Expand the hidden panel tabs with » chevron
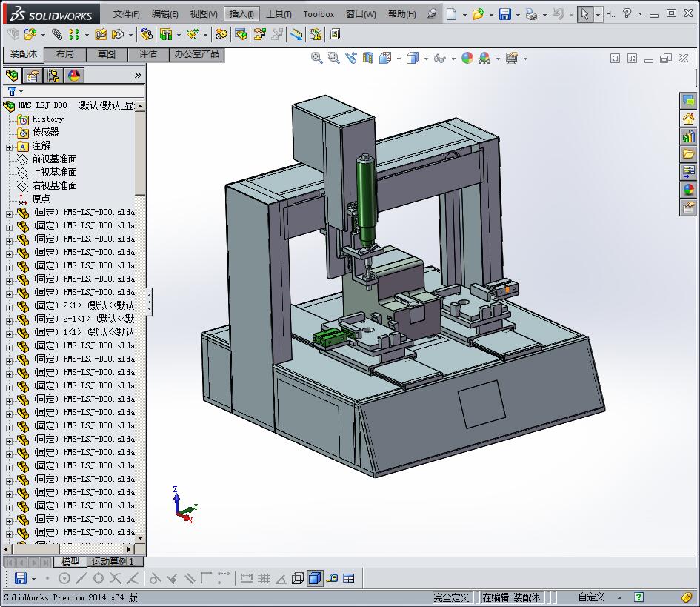The width and height of the screenshot is (700, 607). [138, 75]
